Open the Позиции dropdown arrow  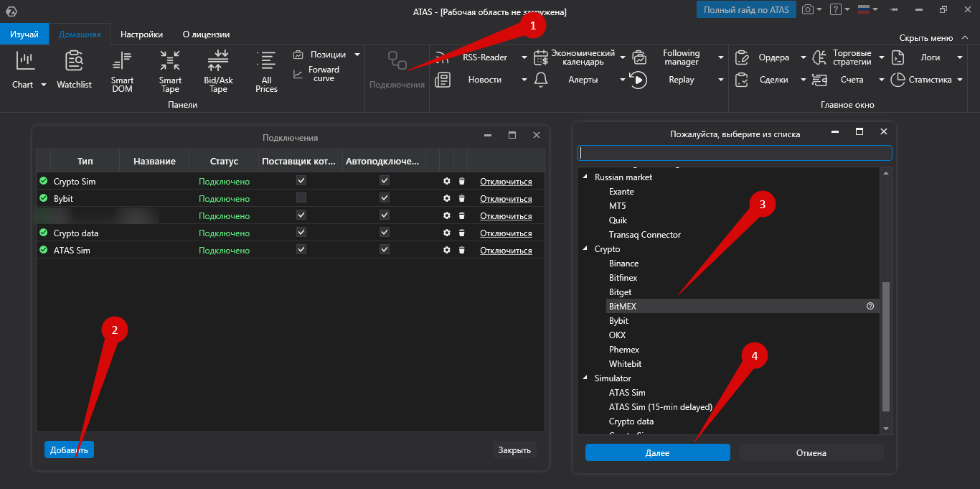click(x=357, y=55)
